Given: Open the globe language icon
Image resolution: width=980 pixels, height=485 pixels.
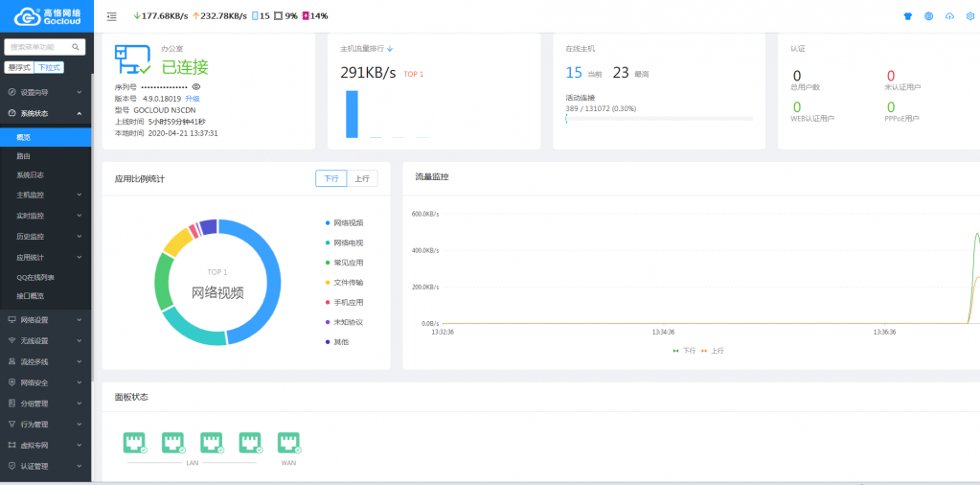Looking at the screenshot, I should pyautogui.click(x=928, y=16).
